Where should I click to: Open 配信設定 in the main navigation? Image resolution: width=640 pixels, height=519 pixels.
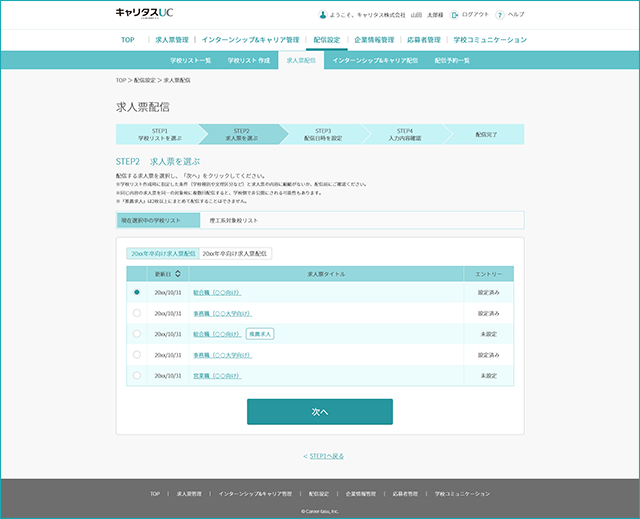pos(327,40)
